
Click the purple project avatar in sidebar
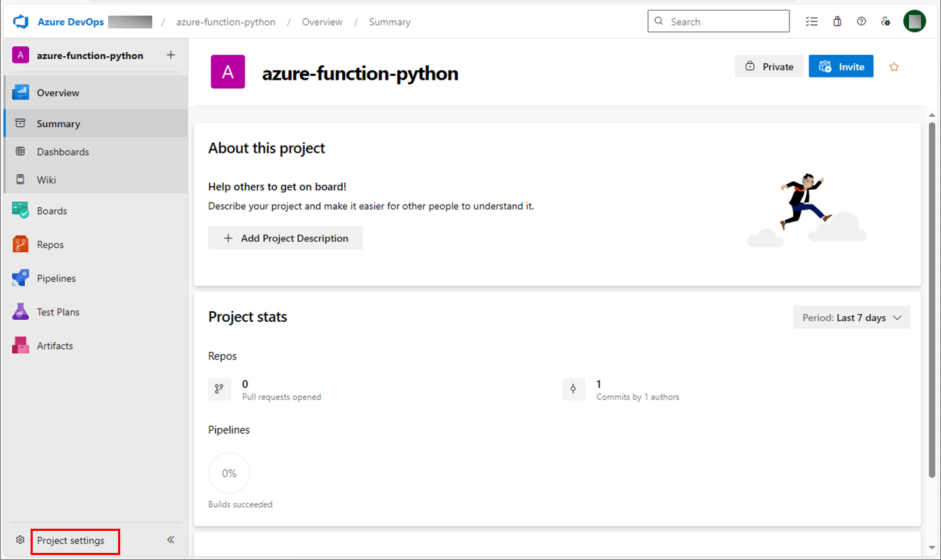[21, 55]
